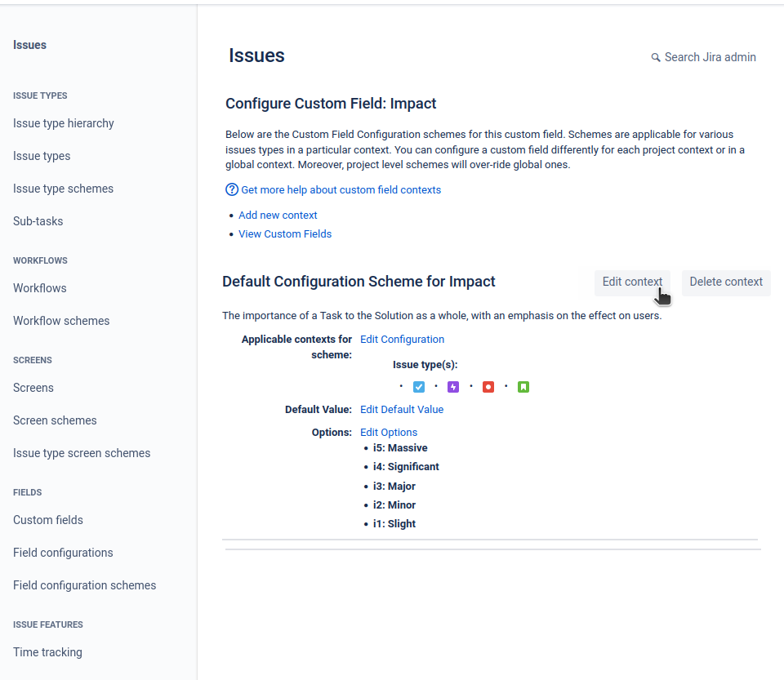
Task: Click Delete context button
Action: (726, 282)
